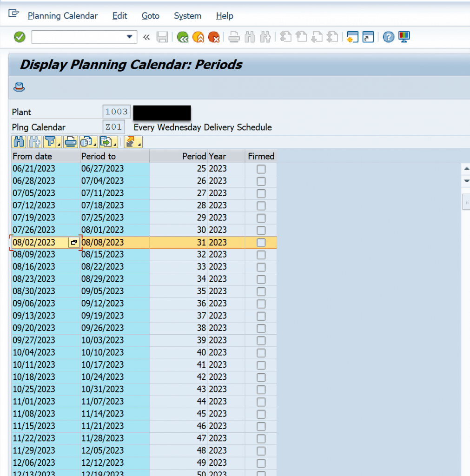Click the Firmed column header

tap(261, 156)
